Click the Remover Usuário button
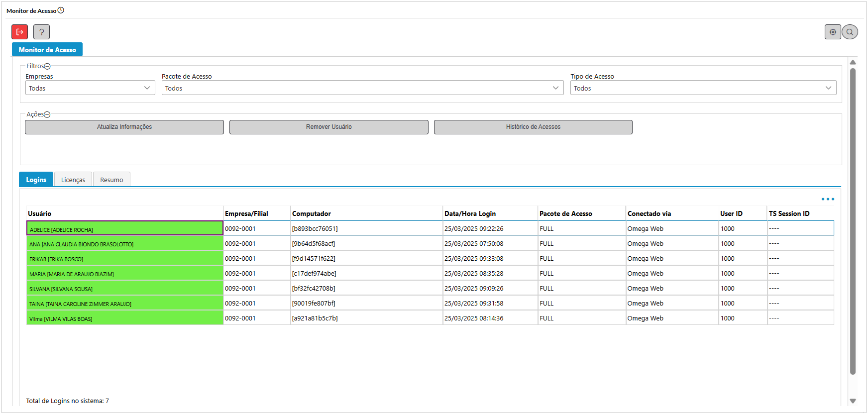Screen dimensions: 868x414 tap(328, 127)
